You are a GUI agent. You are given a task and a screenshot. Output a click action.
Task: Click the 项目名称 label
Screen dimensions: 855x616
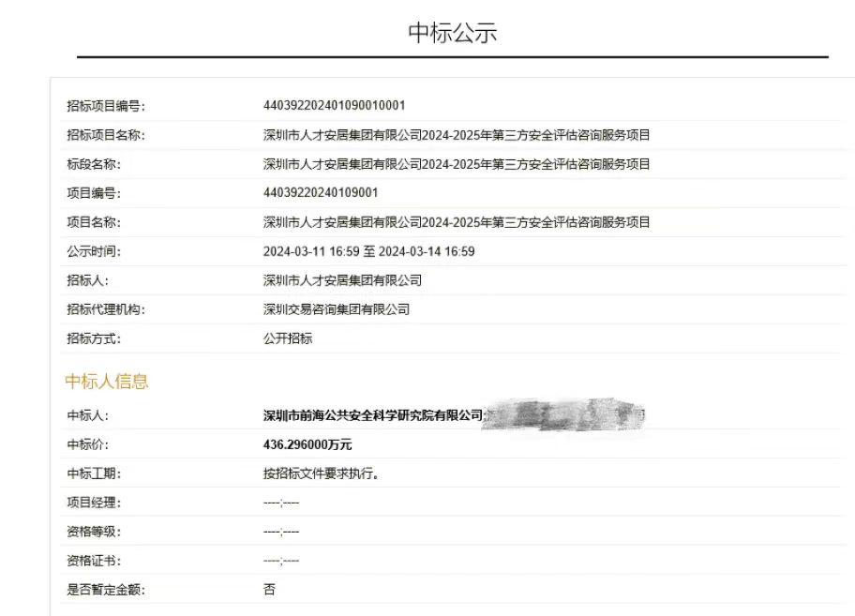click(94, 222)
